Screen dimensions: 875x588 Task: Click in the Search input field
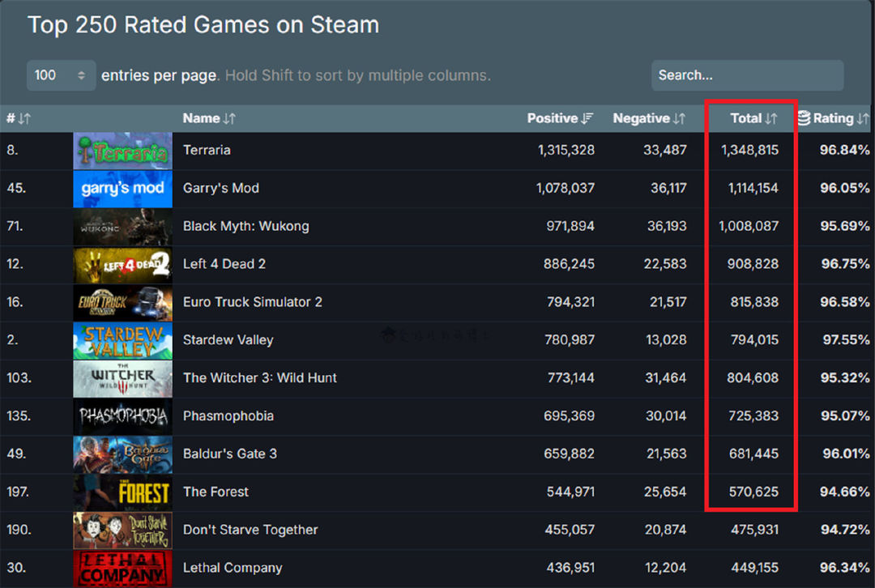pyautogui.click(x=747, y=75)
